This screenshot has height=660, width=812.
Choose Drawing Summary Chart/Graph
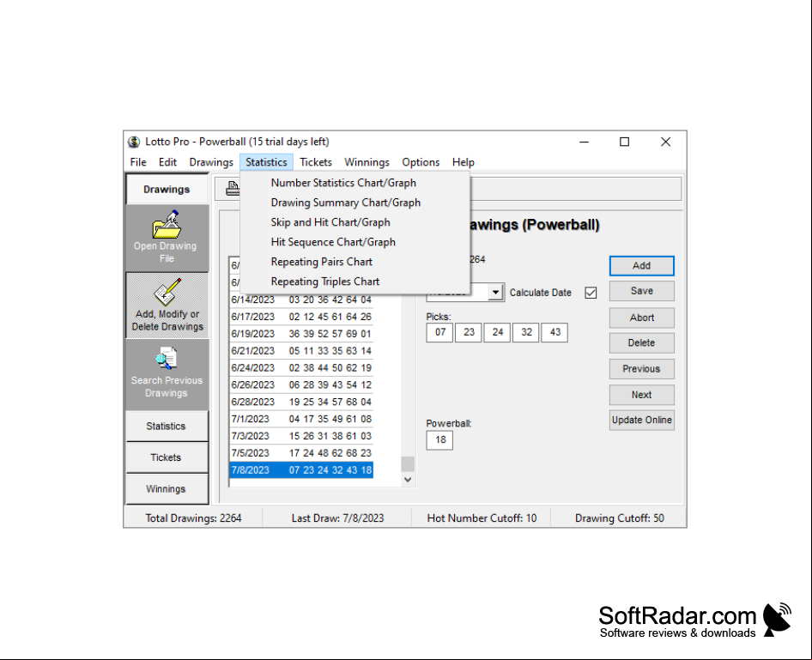pos(355,203)
